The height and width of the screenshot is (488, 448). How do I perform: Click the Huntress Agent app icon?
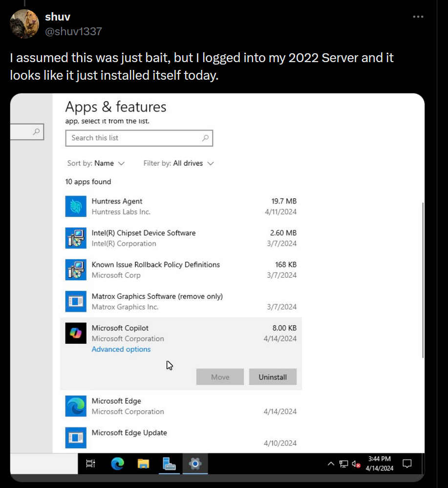click(76, 206)
